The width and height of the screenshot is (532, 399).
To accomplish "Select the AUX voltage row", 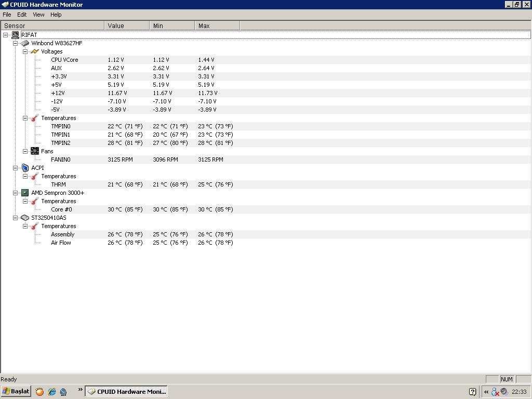I will [291, 68].
